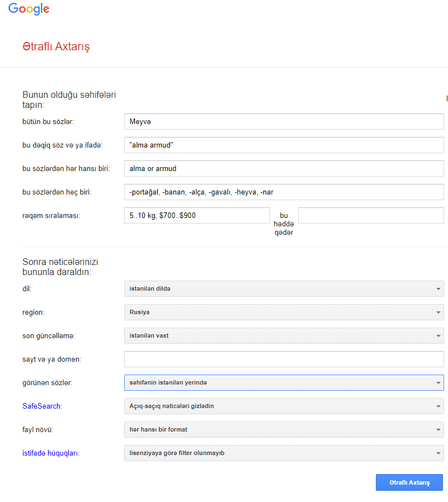Image resolution: width=448 pixels, height=502 pixels.
Task: Click the number range field with 5..10 kg
Action: click(x=196, y=215)
